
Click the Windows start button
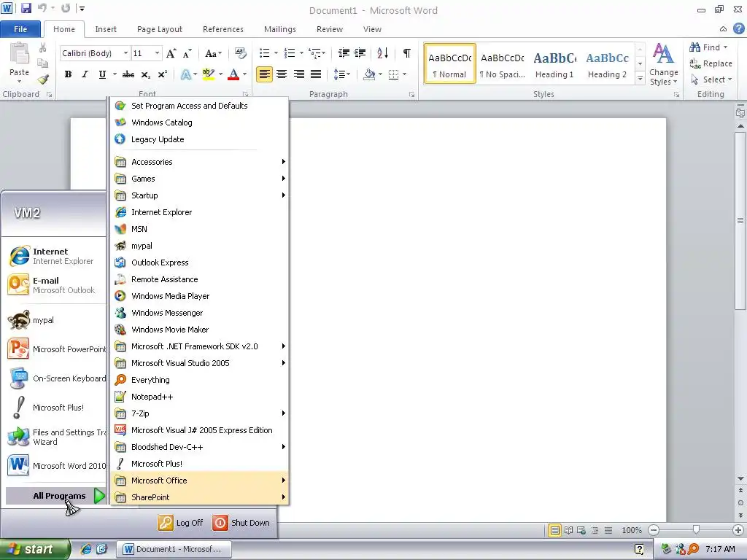(34, 550)
